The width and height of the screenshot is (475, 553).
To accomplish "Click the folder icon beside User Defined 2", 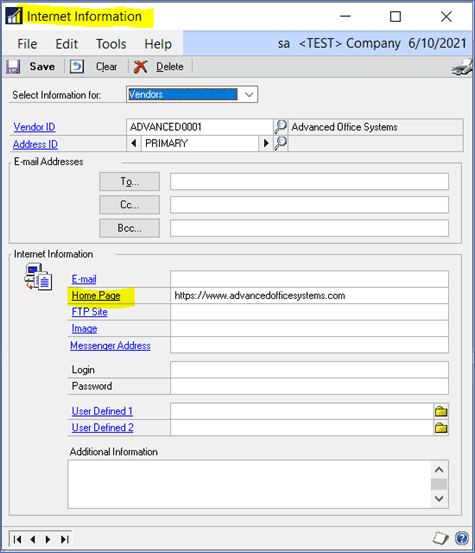I will point(441,428).
